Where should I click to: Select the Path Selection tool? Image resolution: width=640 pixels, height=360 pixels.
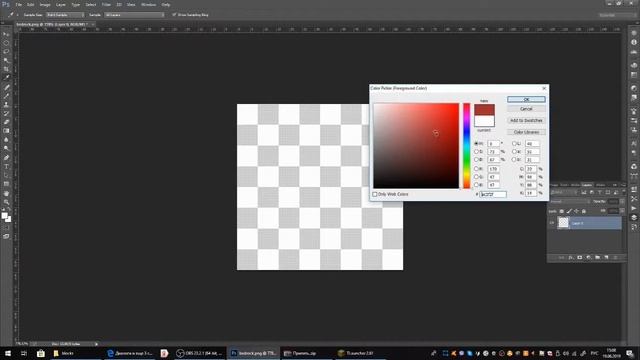click(x=6, y=175)
